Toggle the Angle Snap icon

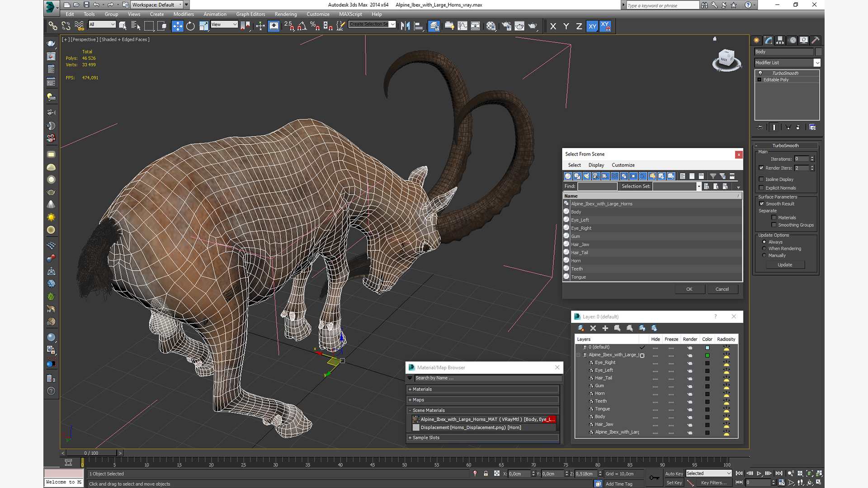[302, 26]
